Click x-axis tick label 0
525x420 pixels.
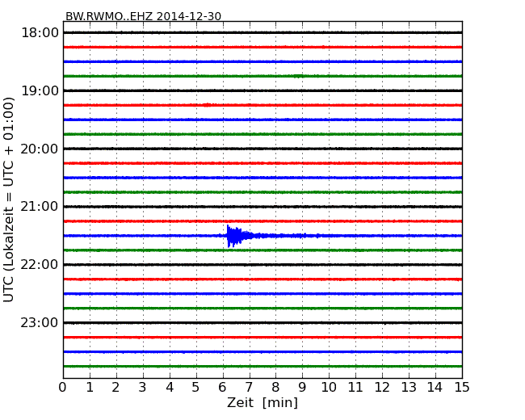tap(63, 387)
